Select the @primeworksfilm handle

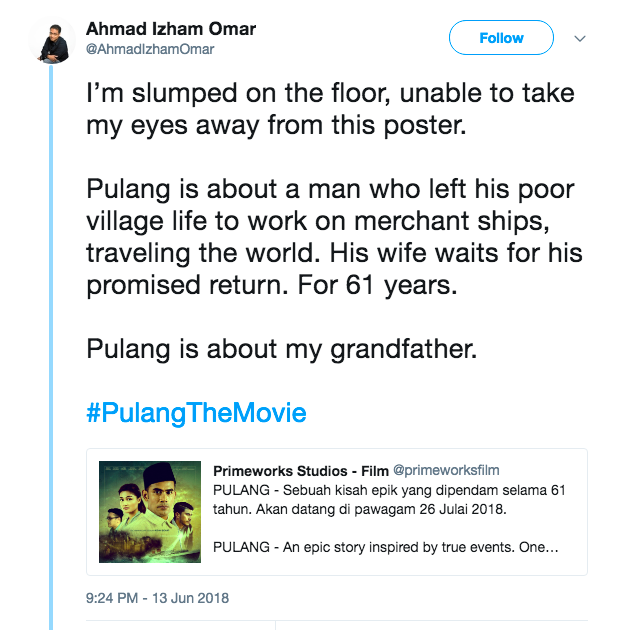[446, 470]
